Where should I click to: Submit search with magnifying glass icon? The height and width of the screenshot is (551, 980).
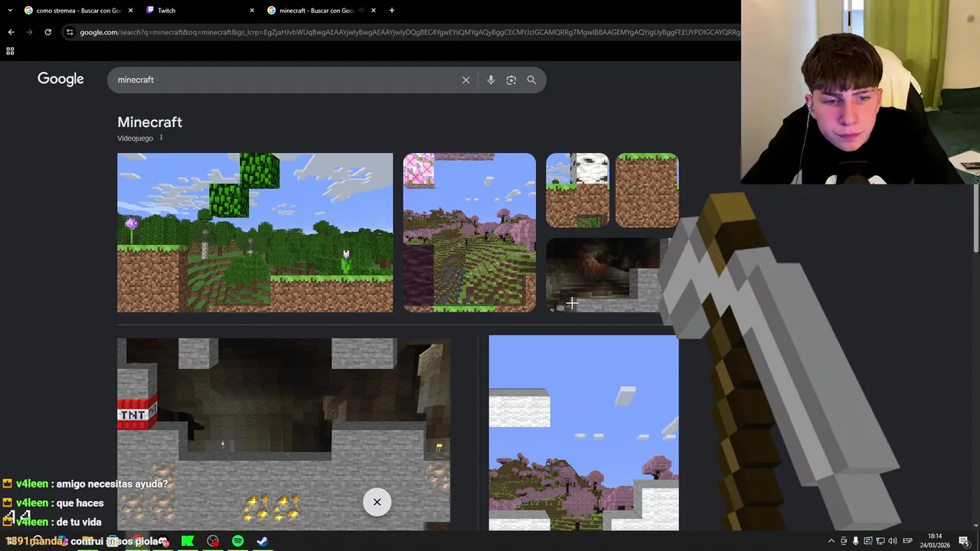click(x=531, y=80)
